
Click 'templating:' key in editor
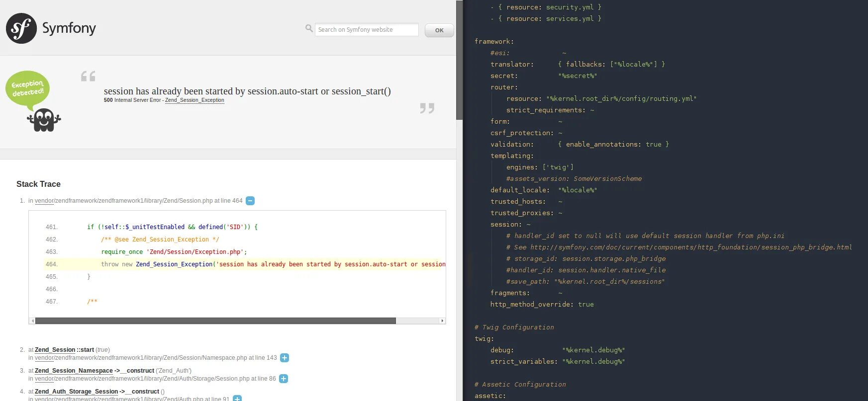pos(512,156)
